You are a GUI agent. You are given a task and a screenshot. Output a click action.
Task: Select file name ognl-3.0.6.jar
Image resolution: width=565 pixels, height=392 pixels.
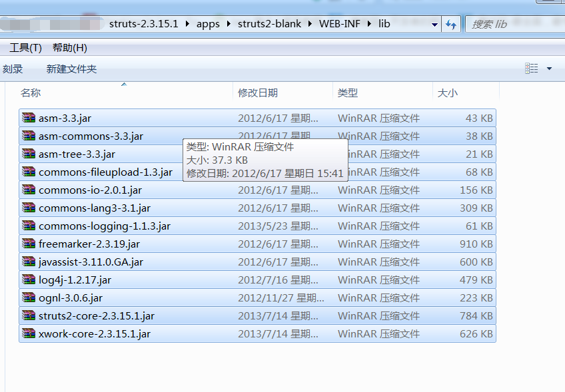71,298
